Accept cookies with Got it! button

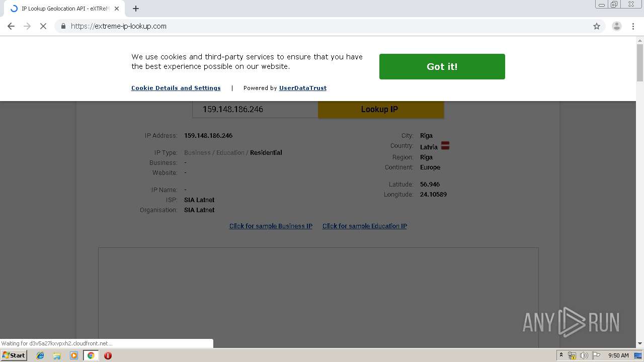coord(442,66)
